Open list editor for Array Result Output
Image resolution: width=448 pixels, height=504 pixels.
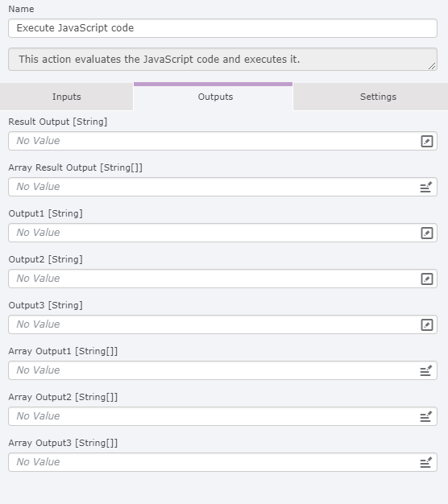pos(425,187)
